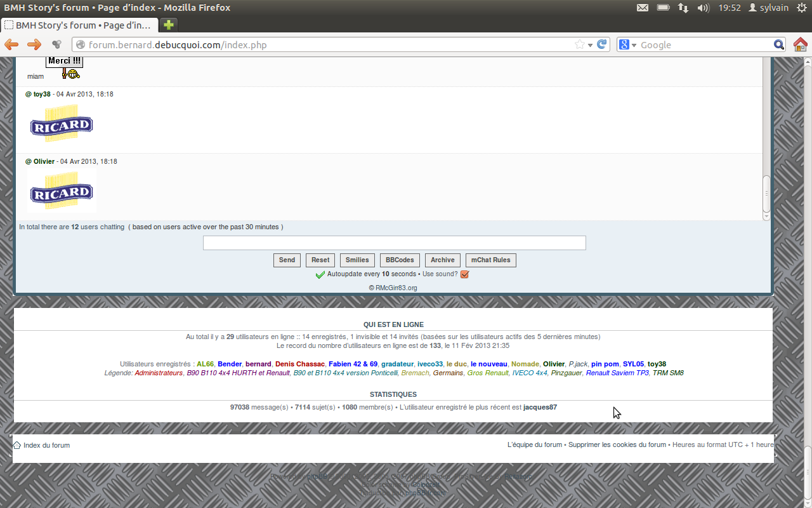812x508 pixels.
Task: Bookmark this page with the star icon
Action: (579, 44)
